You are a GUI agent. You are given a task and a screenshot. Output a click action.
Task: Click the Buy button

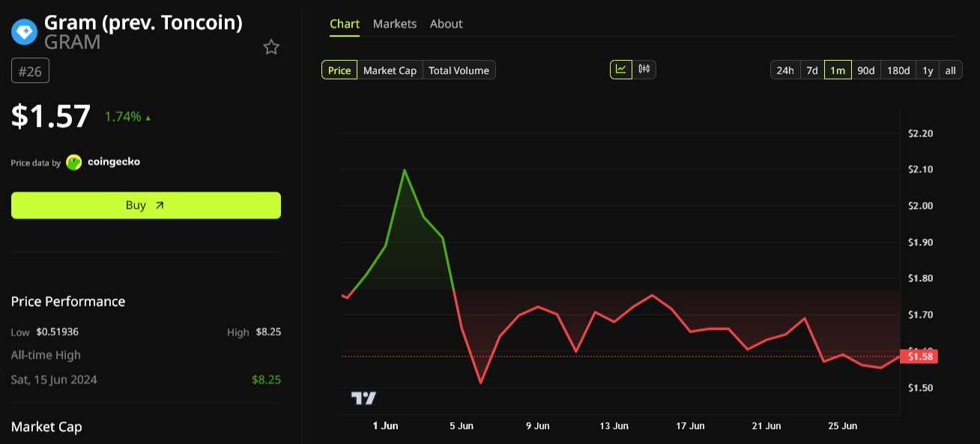point(146,205)
